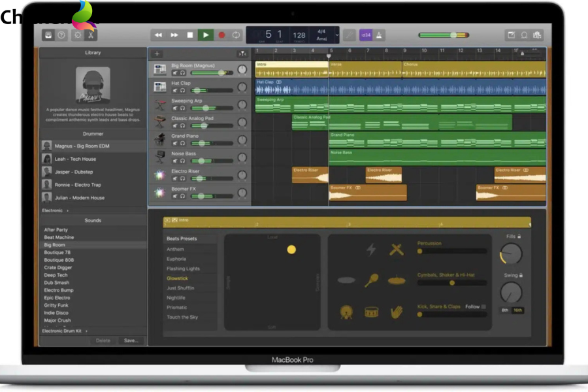588x392 pixels.
Task: Click the crossed drumsticks percussion icon
Action: [x=395, y=248]
